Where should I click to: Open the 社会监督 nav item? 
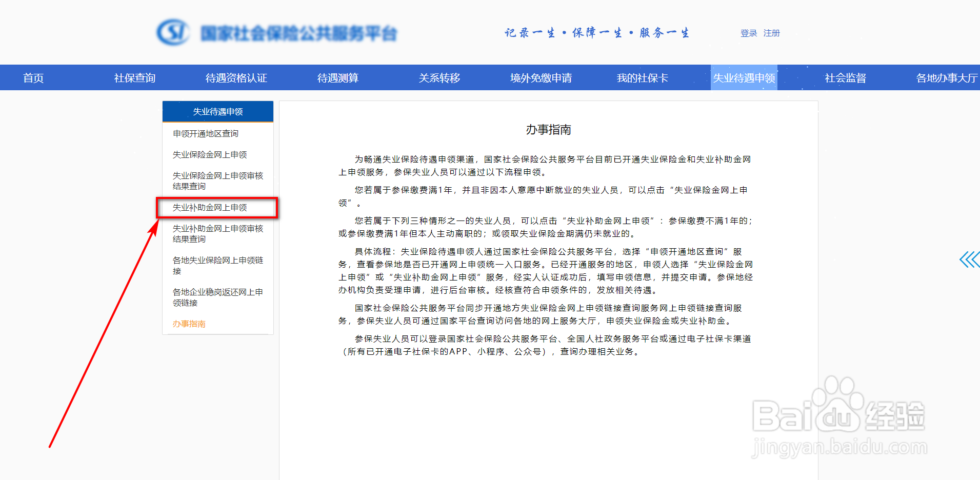point(846,78)
